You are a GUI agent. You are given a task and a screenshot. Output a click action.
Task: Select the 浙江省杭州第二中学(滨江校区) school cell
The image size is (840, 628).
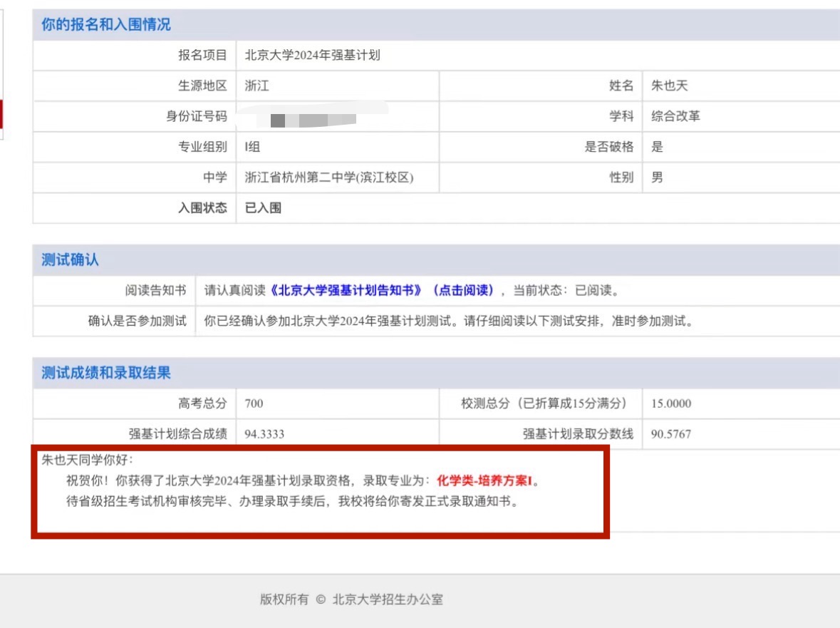tap(328, 177)
